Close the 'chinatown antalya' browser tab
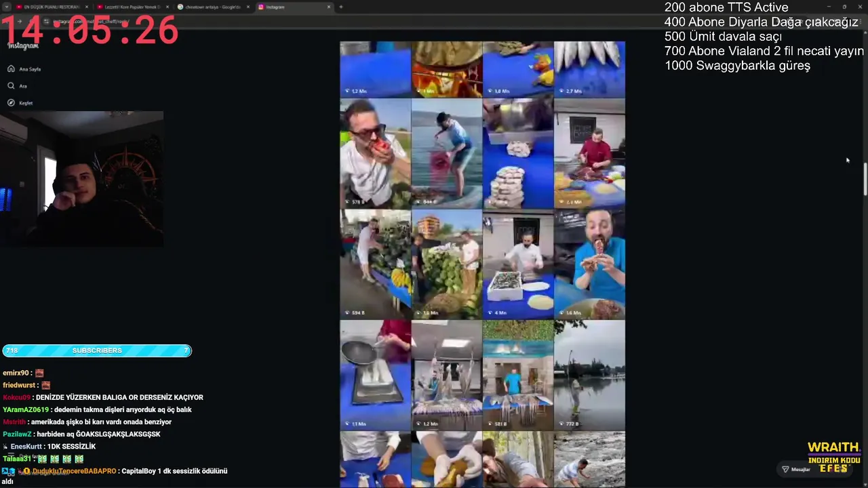This screenshot has height=488, width=868. [x=248, y=7]
